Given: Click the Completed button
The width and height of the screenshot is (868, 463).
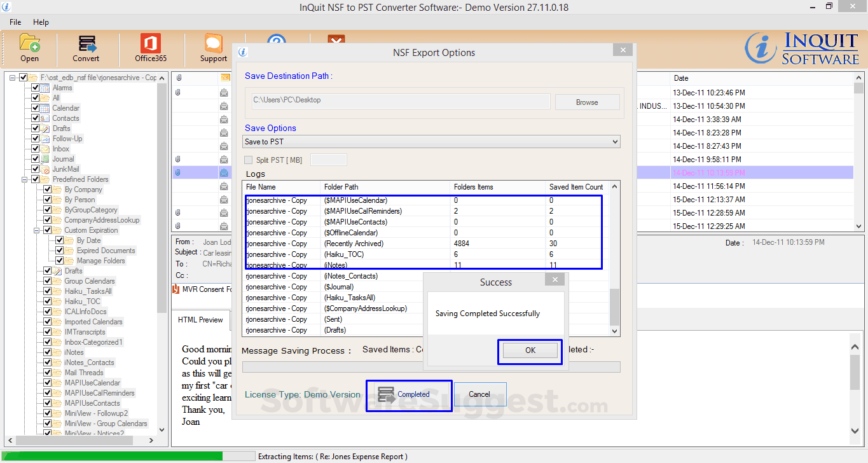Looking at the screenshot, I should (x=409, y=395).
